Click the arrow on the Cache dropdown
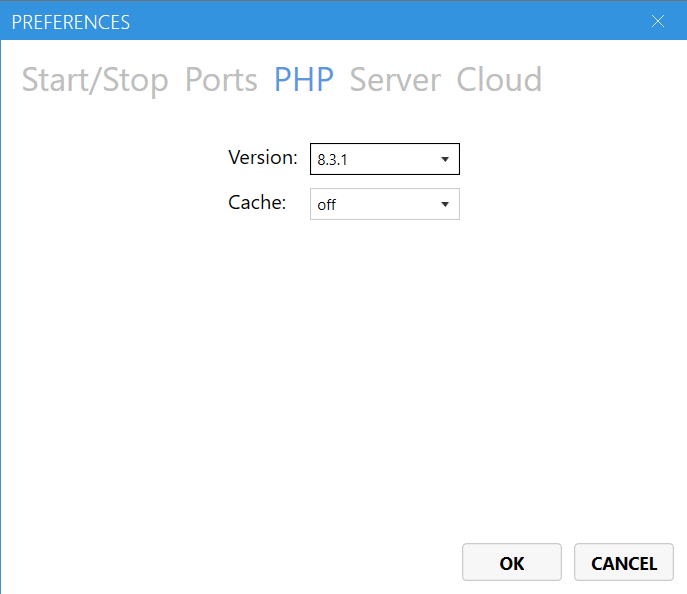687x594 pixels. (x=445, y=205)
